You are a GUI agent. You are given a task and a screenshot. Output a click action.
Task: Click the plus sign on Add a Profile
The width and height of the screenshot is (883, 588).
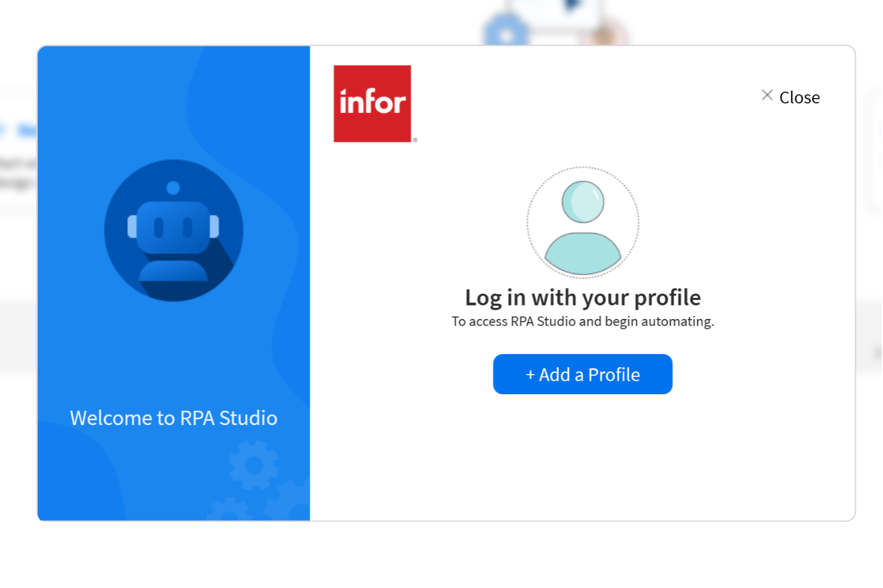click(x=530, y=375)
